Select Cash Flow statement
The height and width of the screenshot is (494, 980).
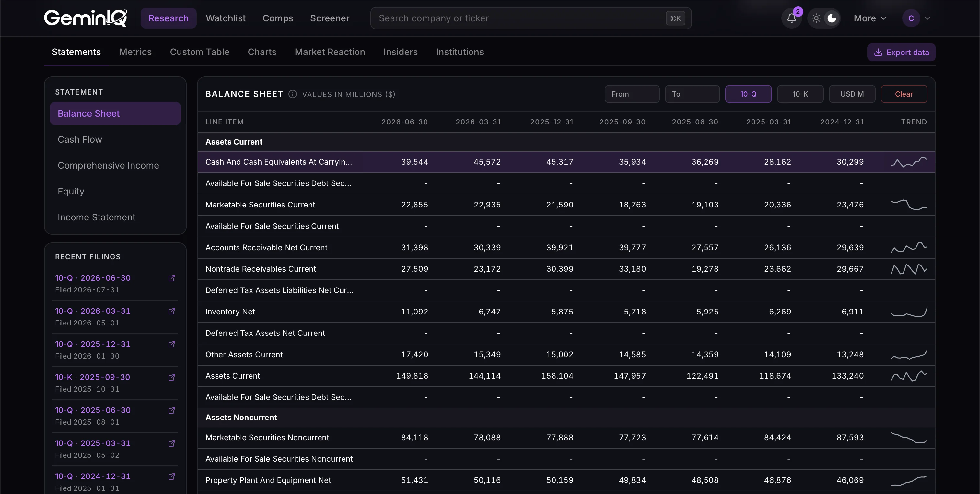115,139
